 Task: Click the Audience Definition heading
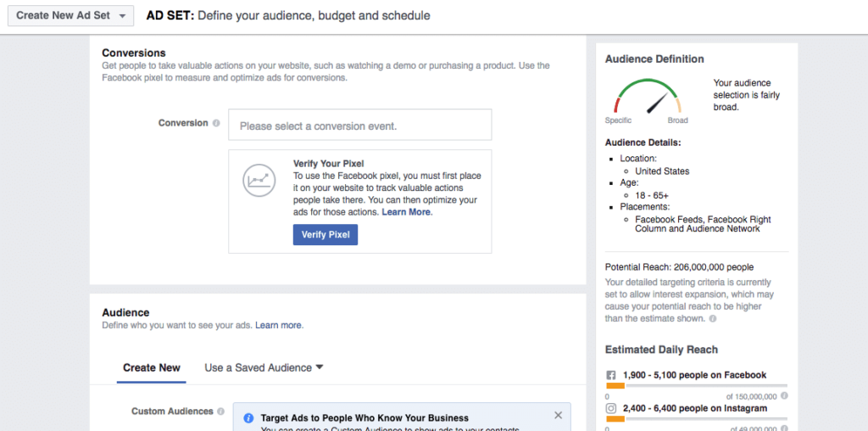pyautogui.click(x=654, y=59)
